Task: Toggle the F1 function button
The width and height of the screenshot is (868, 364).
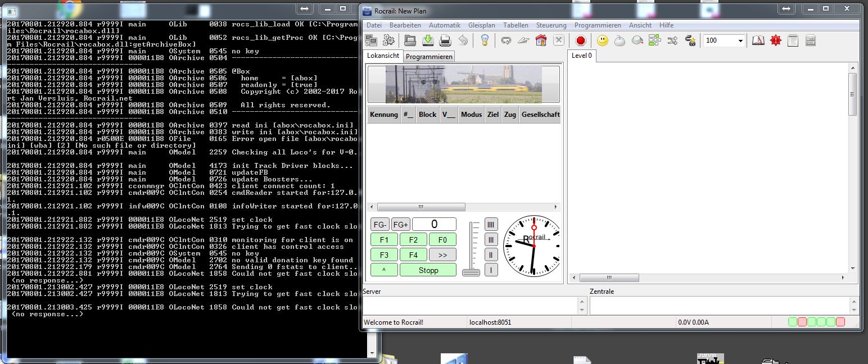Action: pyautogui.click(x=384, y=240)
